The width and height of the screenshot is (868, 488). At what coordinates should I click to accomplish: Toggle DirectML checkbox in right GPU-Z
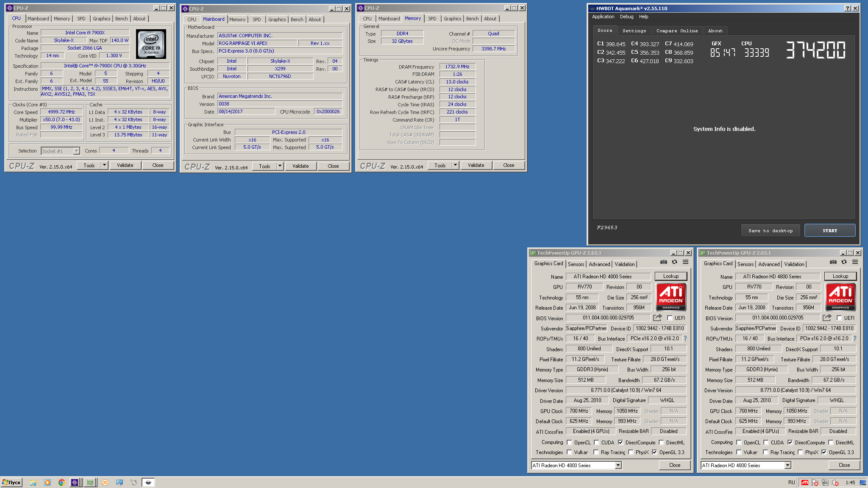[x=831, y=442]
